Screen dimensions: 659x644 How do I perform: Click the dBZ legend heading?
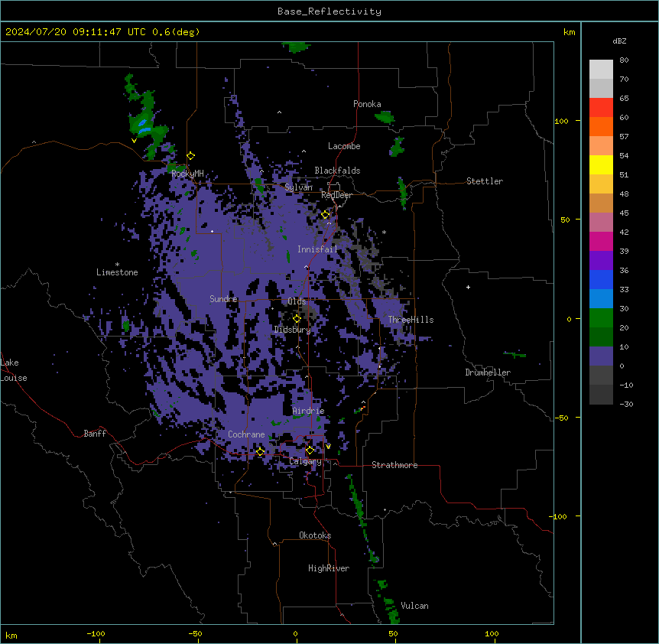[619, 41]
